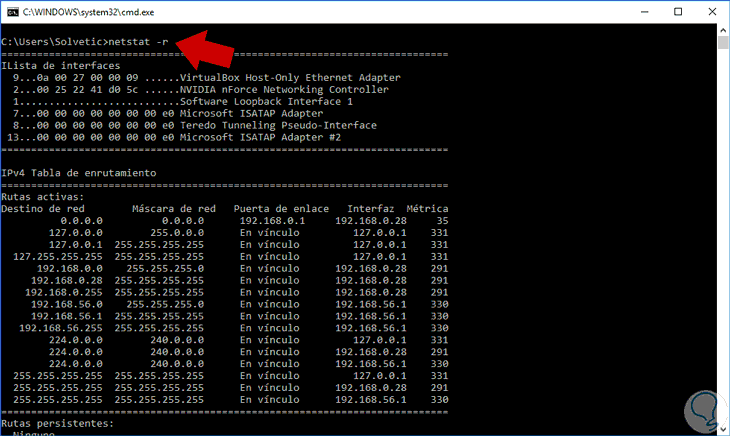Viewport: 730px width, 436px height.
Task: Click destination 127.255.255.255
Action: (58, 256)
